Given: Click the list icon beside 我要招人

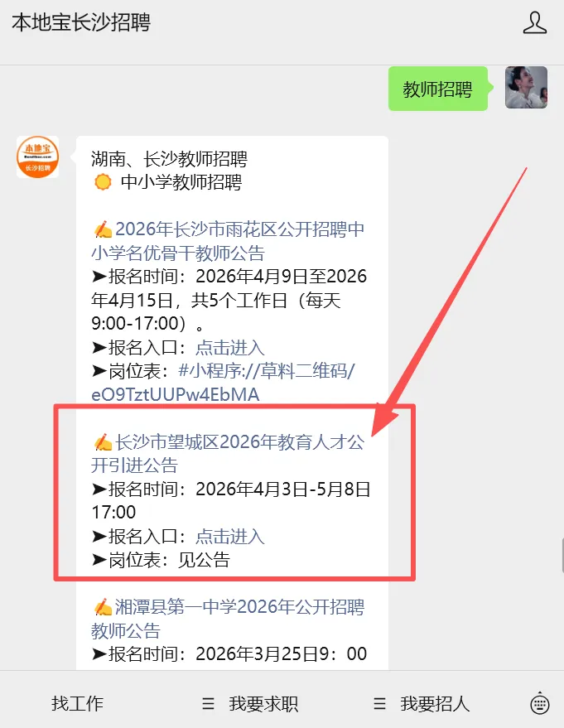Looking at the screenshot, I should pos(379,704).
